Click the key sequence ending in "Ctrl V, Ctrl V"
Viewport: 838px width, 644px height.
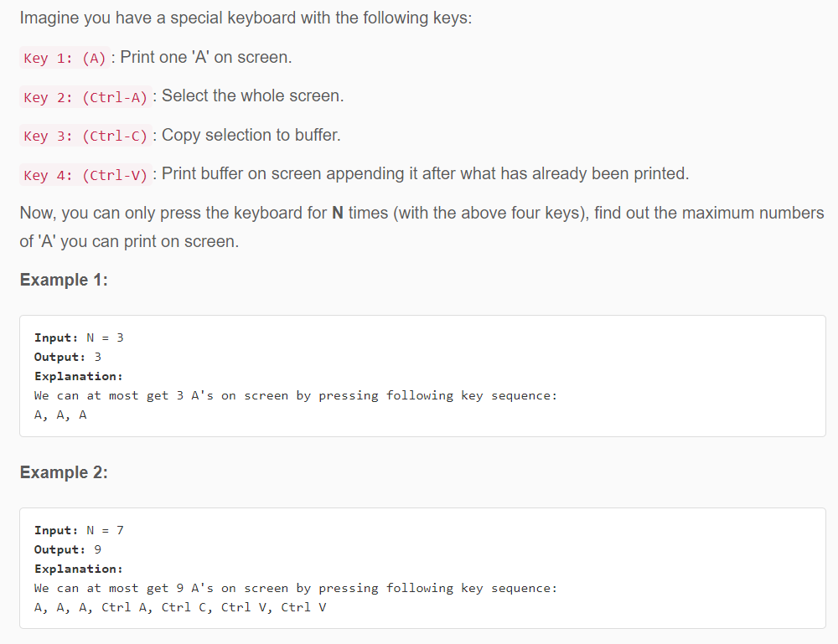click(180, 607)
